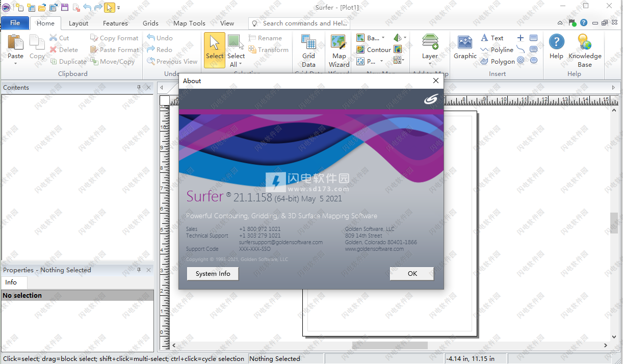Click the System Info button
Image resolution: width=623 pixels, height=364 pixels.
pos(213,274)
